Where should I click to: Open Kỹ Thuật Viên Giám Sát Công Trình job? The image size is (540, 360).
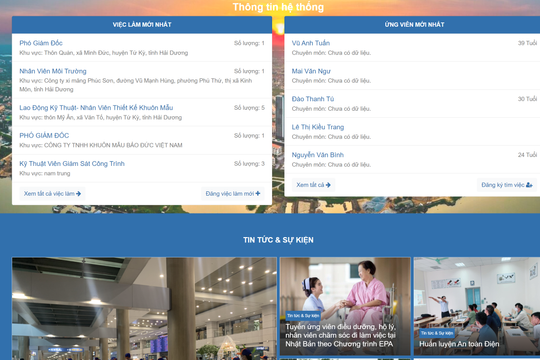72,163
